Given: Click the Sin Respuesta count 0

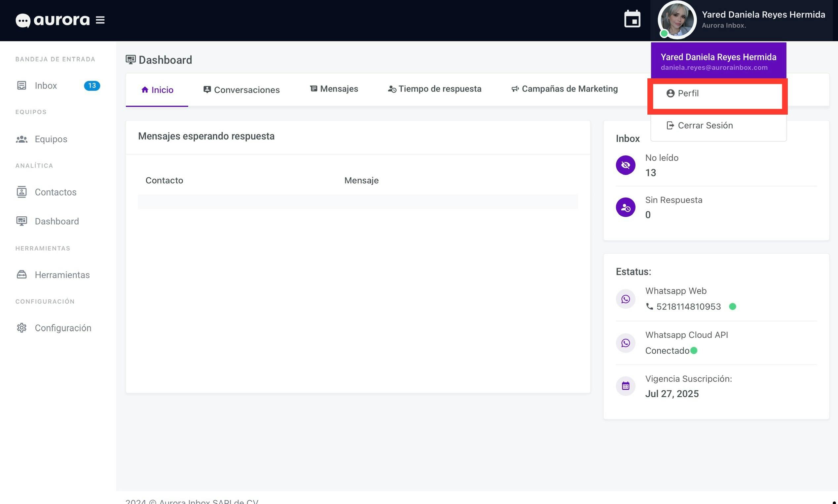Looking at the screenshot, I should (x=648, y=215).
